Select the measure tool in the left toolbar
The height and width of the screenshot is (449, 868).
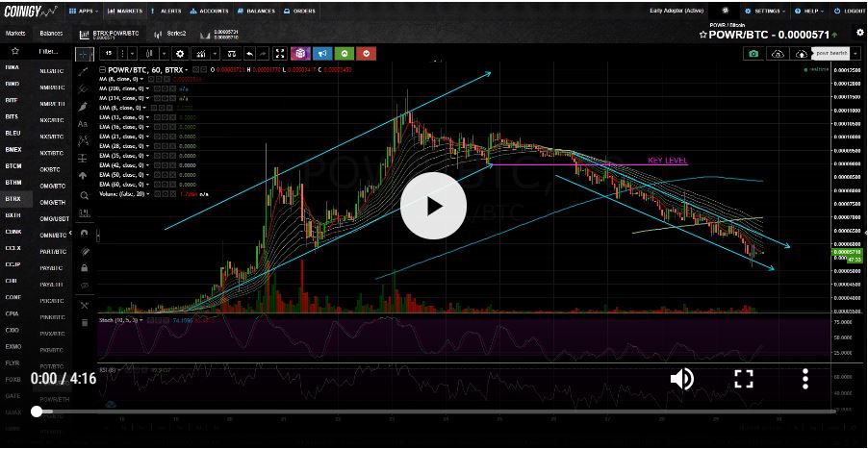(84, 212)
